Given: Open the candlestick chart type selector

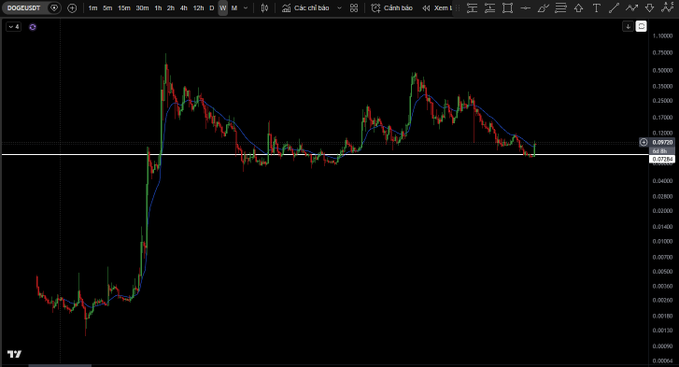Looking at the screenshot, I should tap(265, 8).
